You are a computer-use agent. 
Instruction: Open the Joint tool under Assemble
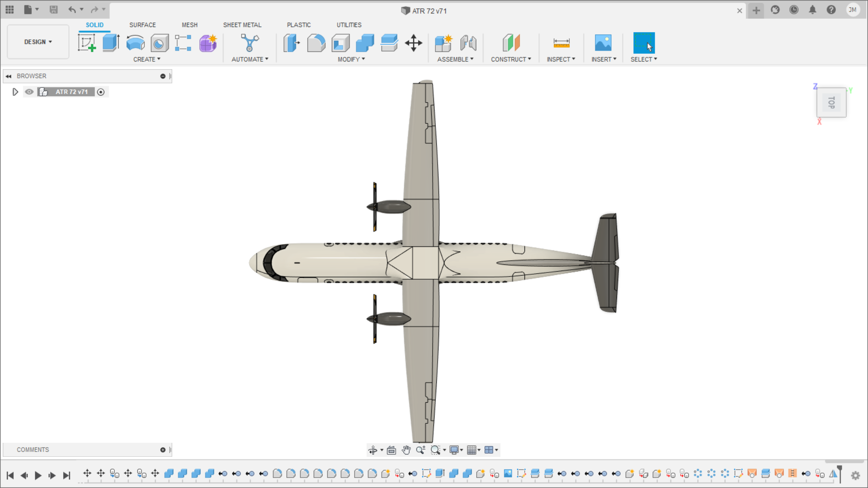coord(468,43)
